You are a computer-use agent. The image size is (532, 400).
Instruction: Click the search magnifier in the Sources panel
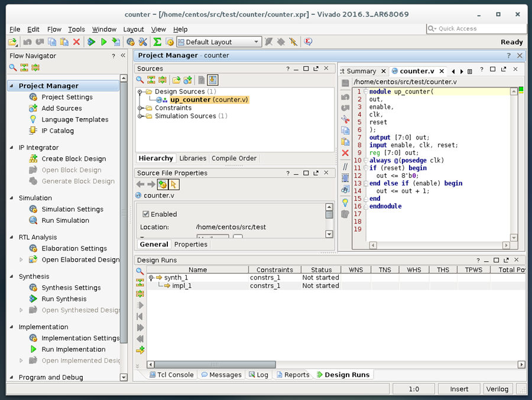pyautogui.click(x=140, y=80)
